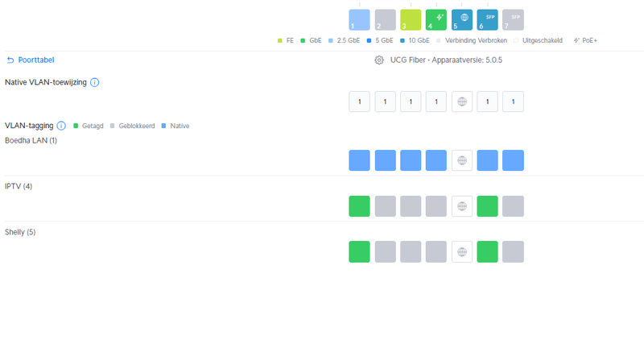Open native VLAN box for port 4
Image resolution: width=644 pixels, height=340 pixels.
(x=436, y=102)
